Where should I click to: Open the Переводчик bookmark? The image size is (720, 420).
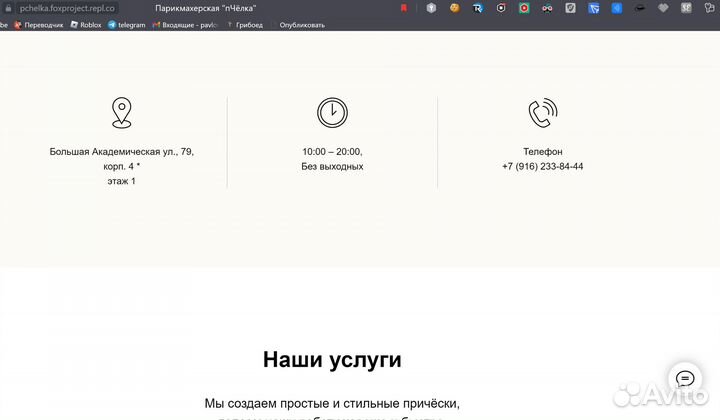coord(39,25)
